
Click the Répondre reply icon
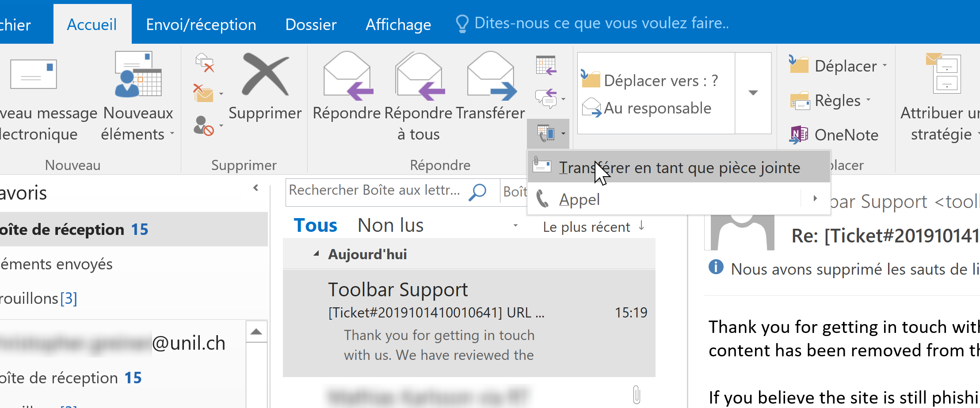347,76
